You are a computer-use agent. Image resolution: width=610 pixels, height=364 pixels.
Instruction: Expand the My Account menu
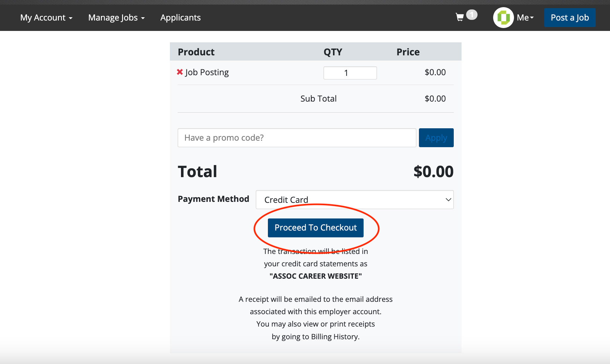coord(46,18)
